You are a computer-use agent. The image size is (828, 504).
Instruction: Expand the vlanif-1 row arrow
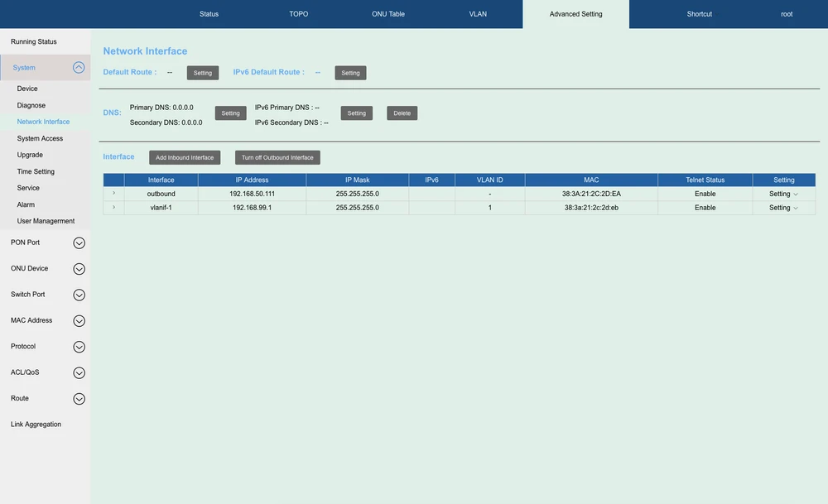point(113,208)
